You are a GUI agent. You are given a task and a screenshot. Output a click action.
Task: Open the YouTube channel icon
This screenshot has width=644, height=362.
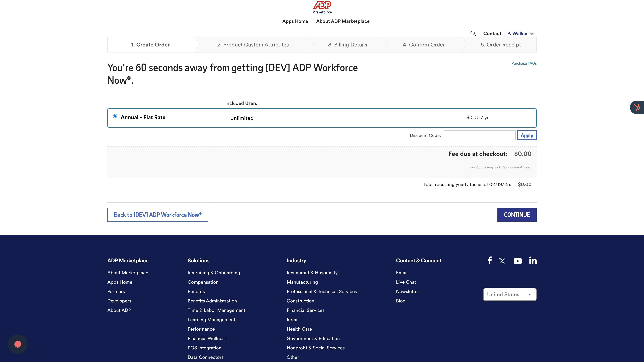(518, 261)
